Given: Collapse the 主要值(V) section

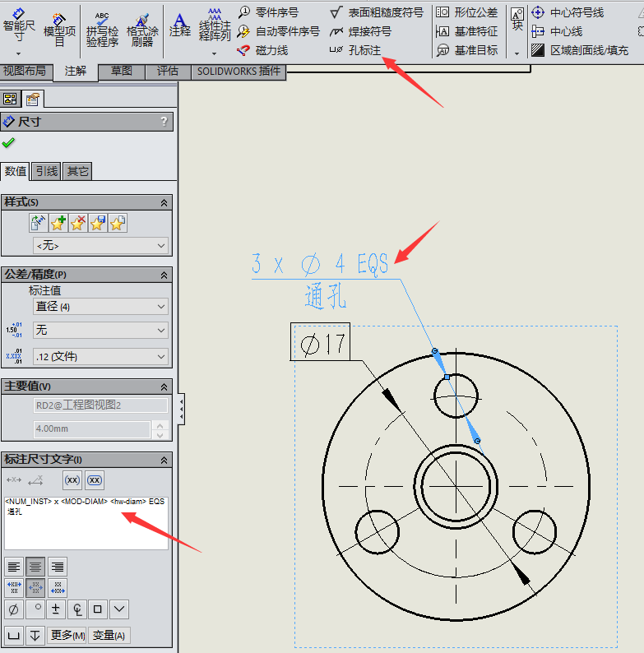Looking at the screenshot, I should coord(164,387).
